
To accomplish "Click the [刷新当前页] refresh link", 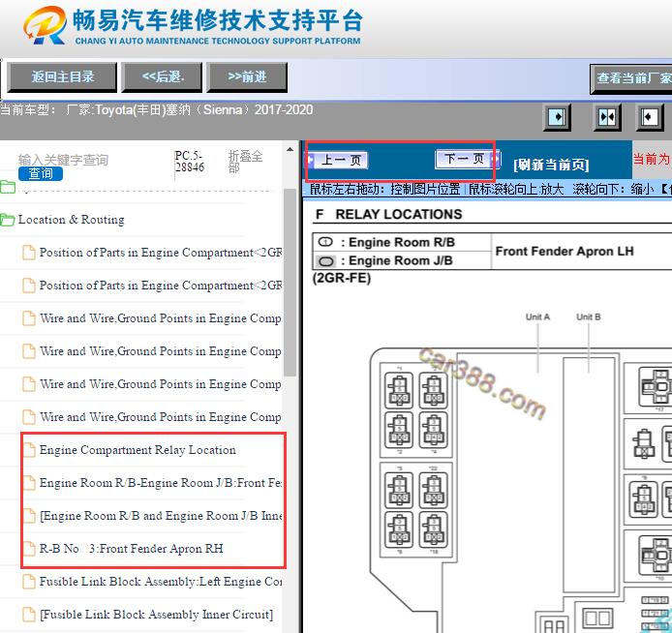I will [551, 165].
